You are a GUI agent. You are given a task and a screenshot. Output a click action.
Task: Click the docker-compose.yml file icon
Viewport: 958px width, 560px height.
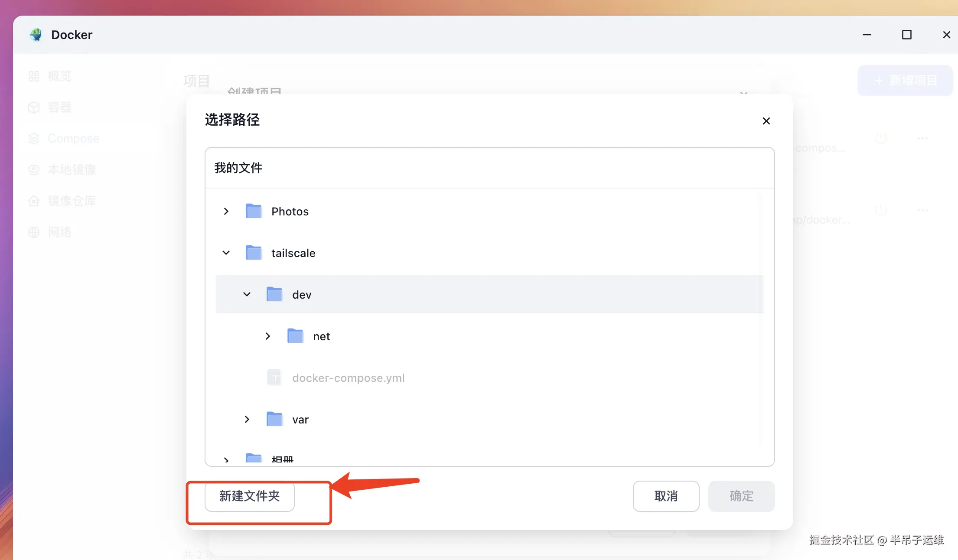[x=274, y=378]
